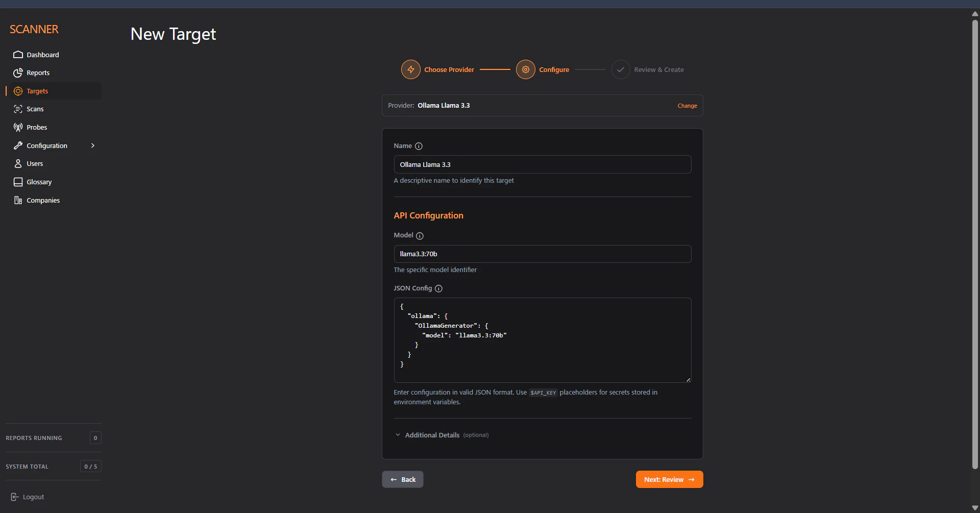Viewport: 980px width, 513px height.
Task: Click the Provider: Ollama Llama 3.3 text
Action: tap(429, 106)
